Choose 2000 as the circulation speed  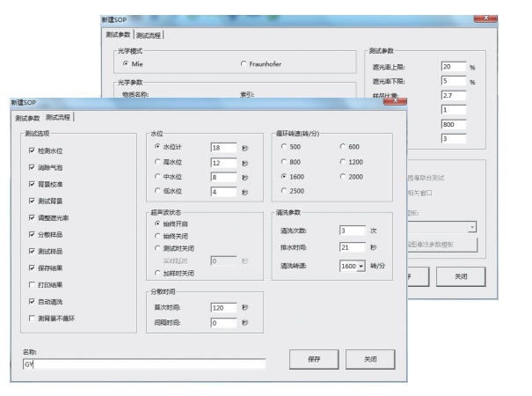click(x=342, y=176)
